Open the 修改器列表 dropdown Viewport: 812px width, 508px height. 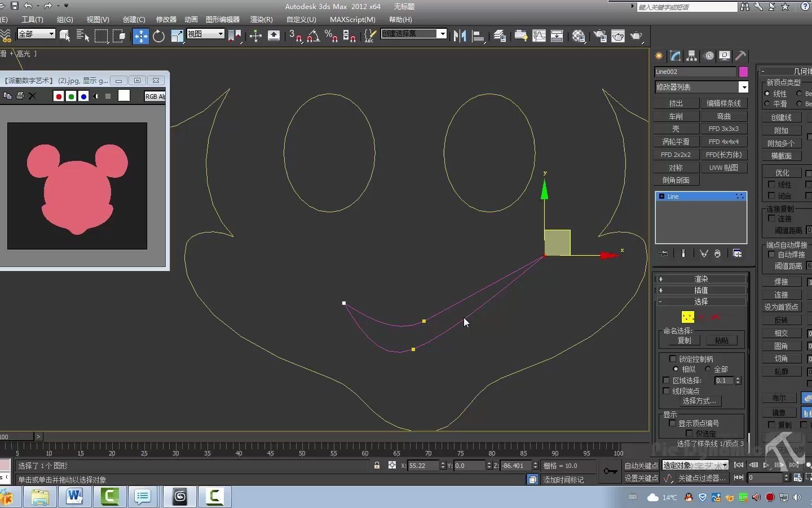(x=701, y=87)
